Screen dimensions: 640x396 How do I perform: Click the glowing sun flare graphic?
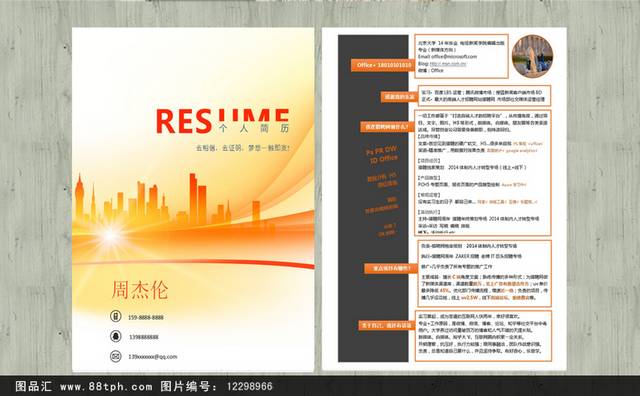(x=110, y=236)
